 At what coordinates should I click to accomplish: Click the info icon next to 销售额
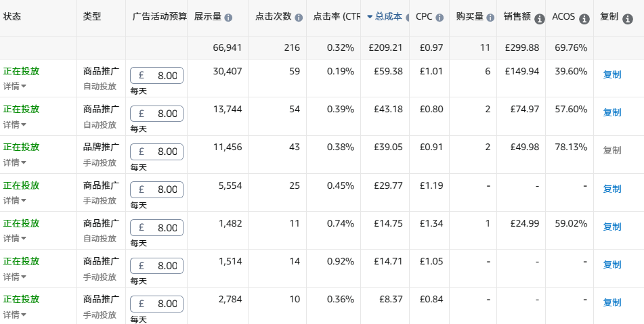click(539, 18)
